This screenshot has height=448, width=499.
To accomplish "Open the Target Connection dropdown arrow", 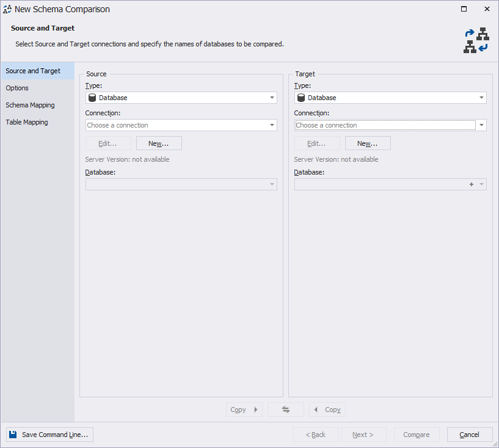I will (482, 125).
